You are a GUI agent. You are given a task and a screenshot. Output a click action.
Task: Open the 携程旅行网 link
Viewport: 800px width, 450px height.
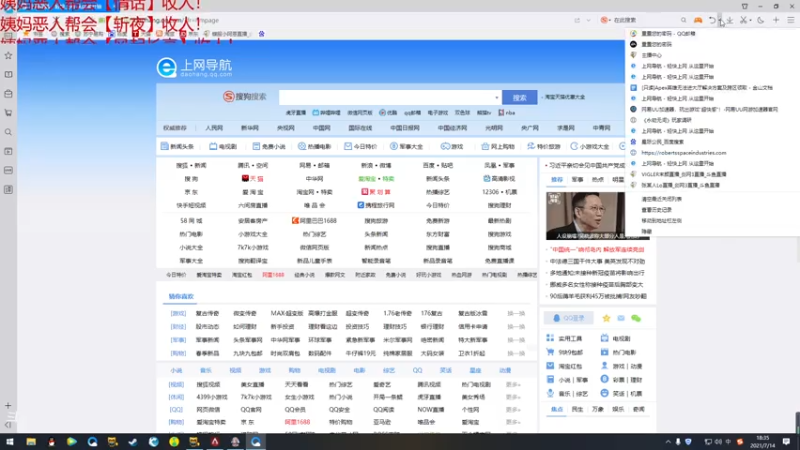[376, 205]
